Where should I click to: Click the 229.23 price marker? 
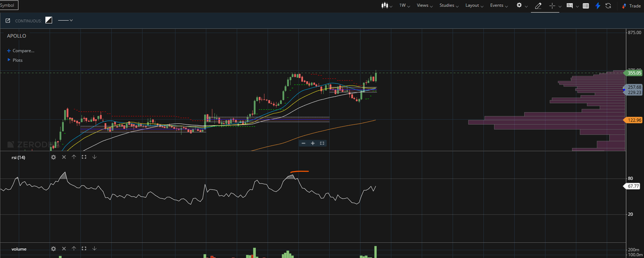tap(634, 92)
